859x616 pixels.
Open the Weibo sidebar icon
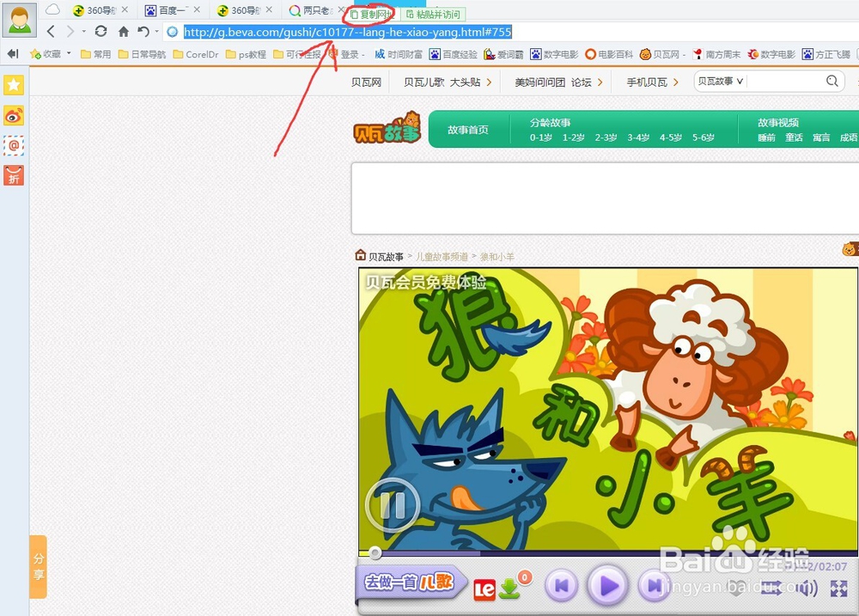[14, 116]
